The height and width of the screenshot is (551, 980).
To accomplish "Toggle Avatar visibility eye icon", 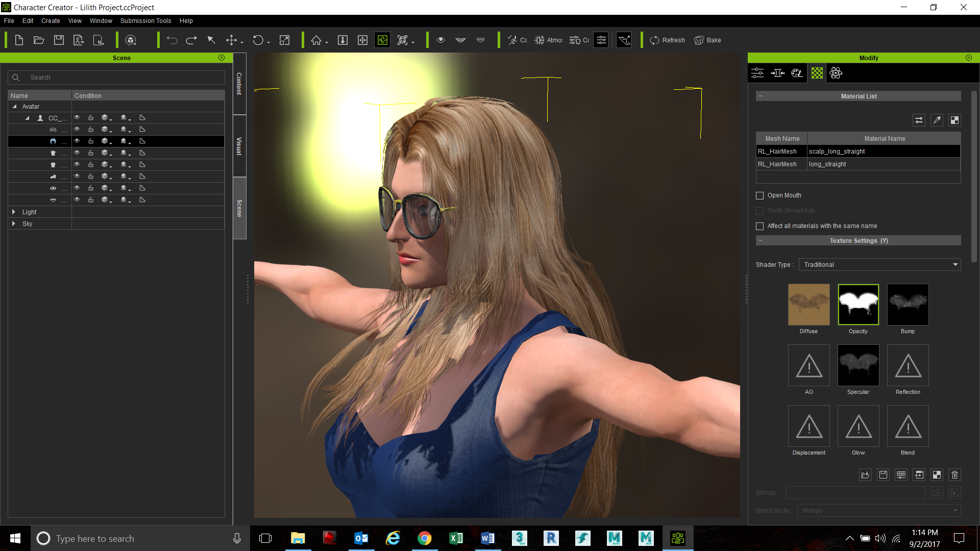I will [x=77, y=118].
